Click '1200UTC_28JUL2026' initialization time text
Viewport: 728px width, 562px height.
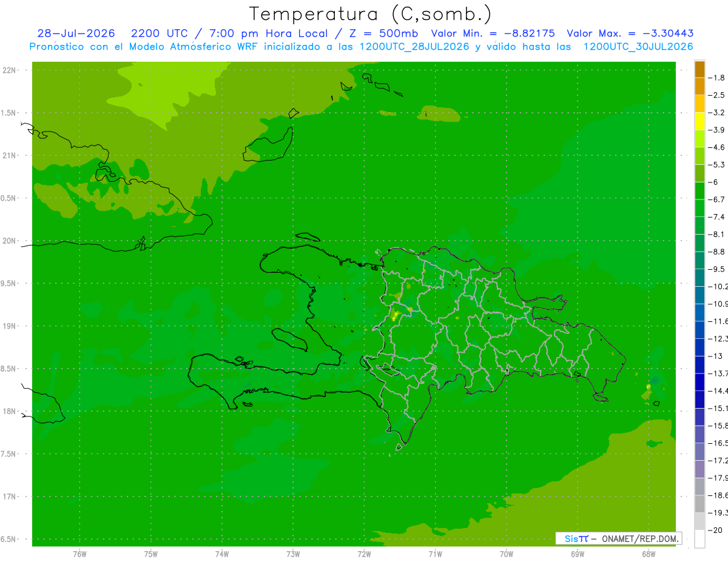pos(415,47)
